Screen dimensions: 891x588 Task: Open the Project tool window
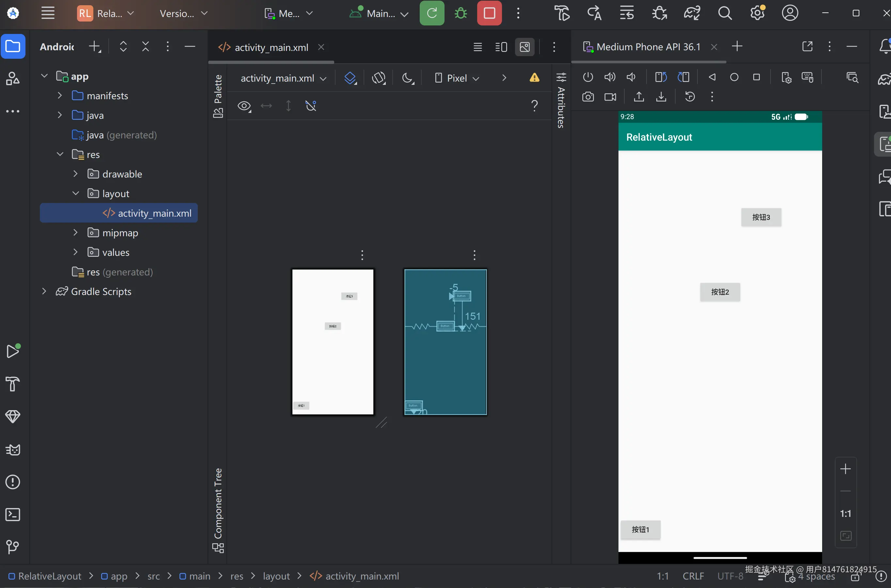[x=13, y=47]
